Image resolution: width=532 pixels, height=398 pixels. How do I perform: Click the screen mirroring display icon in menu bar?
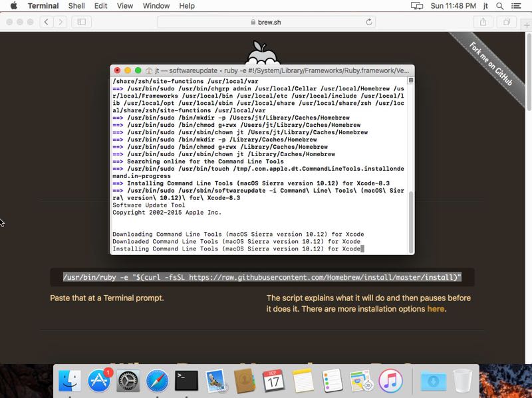pyautogui.click(x=417, y=6)
